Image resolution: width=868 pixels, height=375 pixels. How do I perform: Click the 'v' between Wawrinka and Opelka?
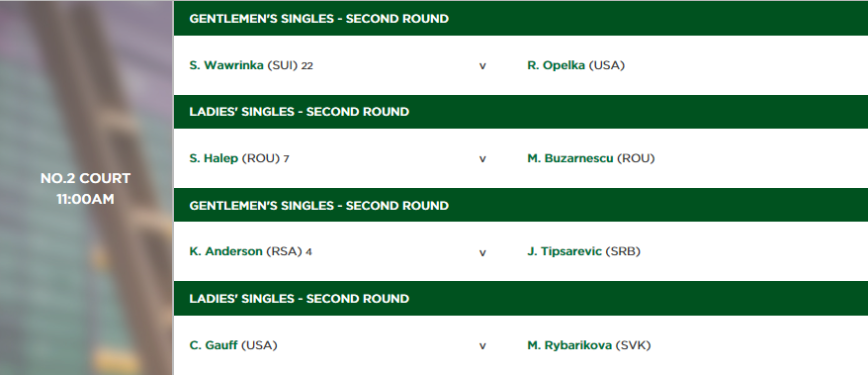pos(482,66)
